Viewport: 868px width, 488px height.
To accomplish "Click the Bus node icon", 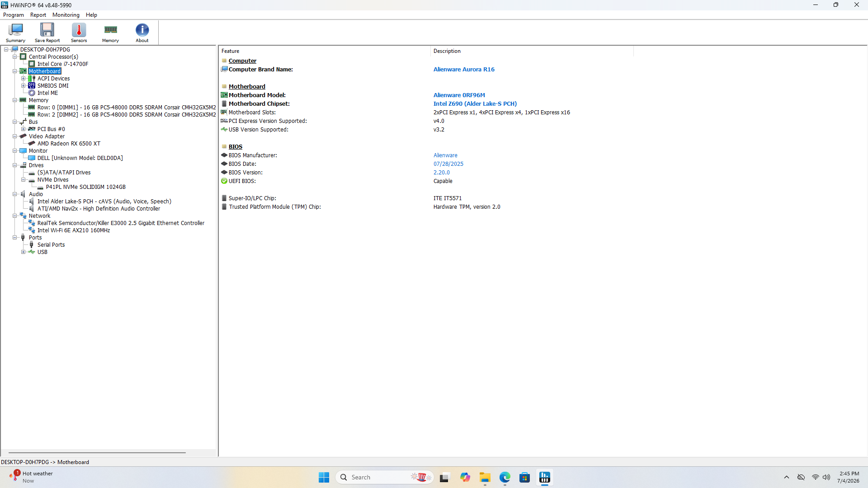I will click(x=23, y=122).
